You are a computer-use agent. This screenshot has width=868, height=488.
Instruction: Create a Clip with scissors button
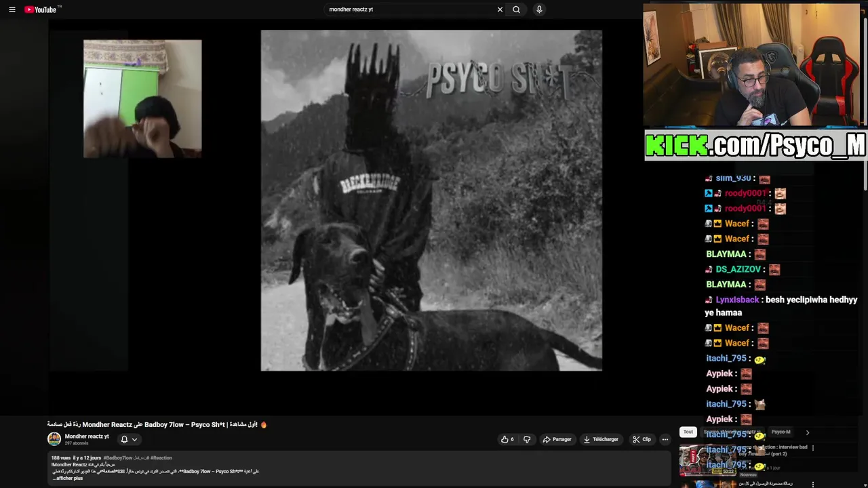click(x=642, y=439)
